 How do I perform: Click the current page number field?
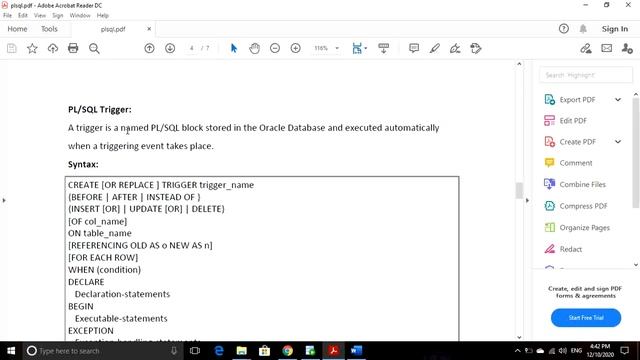191,48
